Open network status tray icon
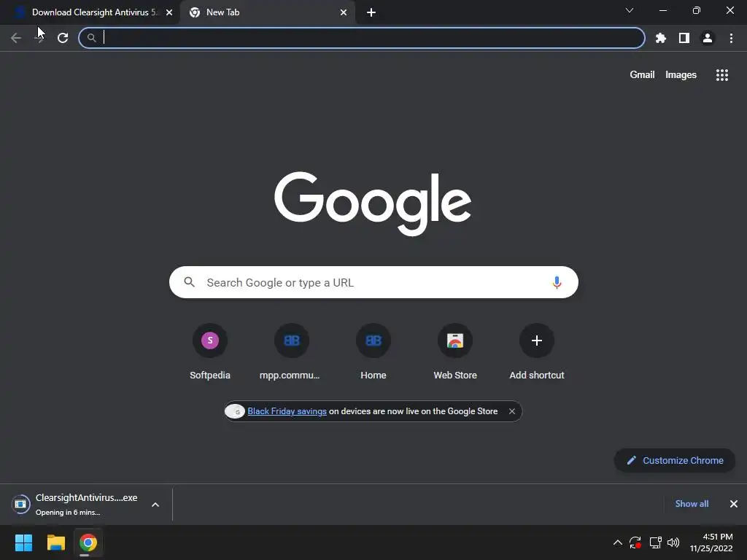 [656, 542]
